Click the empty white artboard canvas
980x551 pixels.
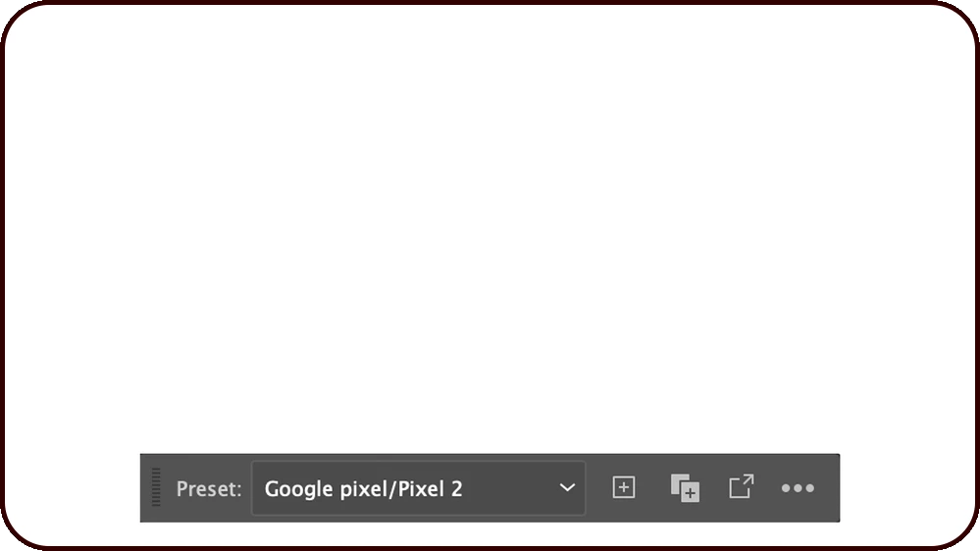(x=490, y=225)
